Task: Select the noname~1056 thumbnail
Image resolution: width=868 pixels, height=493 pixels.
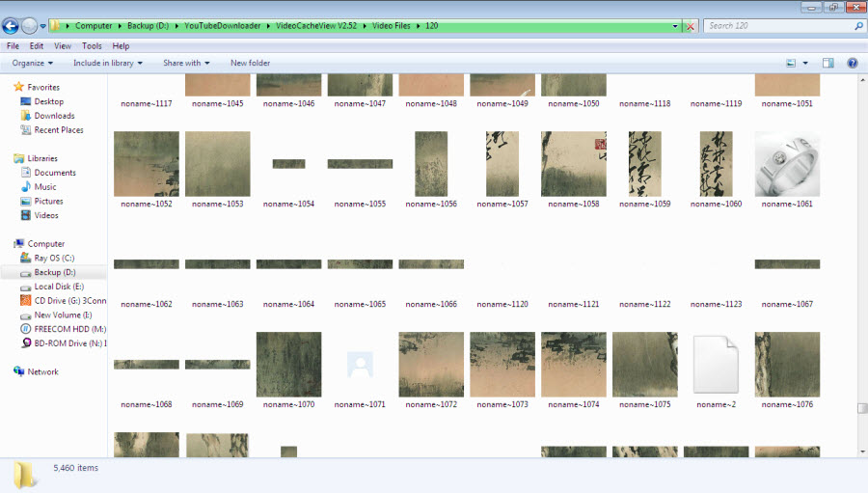Action: coord(431,164)
